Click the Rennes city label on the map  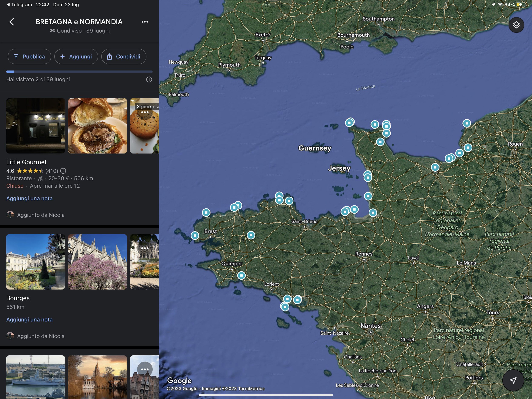(364, 254)
